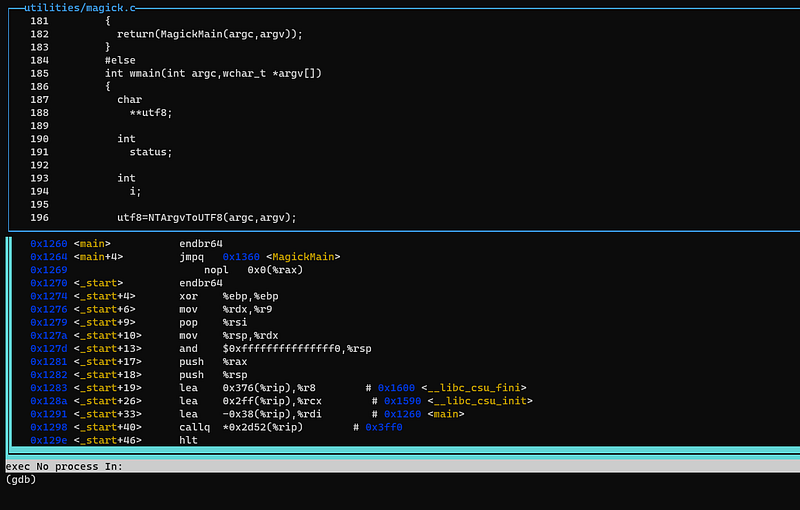Click address 0x1298 at _start+40
The width and height of the screenshot is (800, 510).
48,427
